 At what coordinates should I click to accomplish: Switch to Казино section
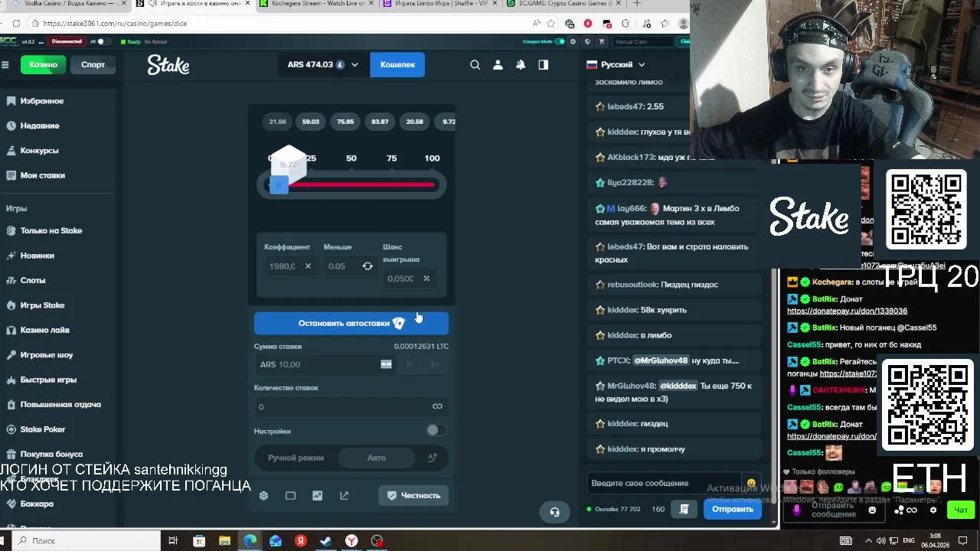[44, 65]
